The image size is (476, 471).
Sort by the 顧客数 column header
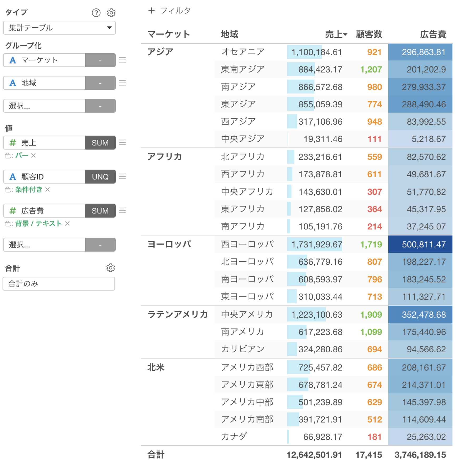click(x=369, y=34)
